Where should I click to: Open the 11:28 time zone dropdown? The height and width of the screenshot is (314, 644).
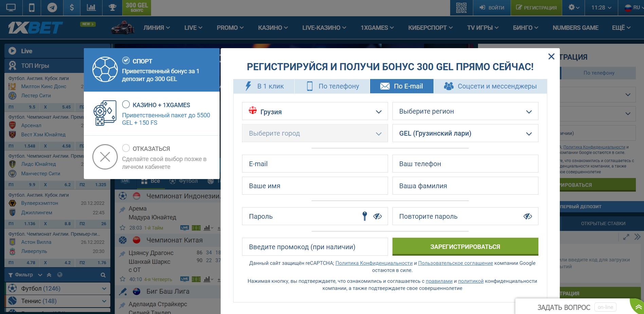601,7
